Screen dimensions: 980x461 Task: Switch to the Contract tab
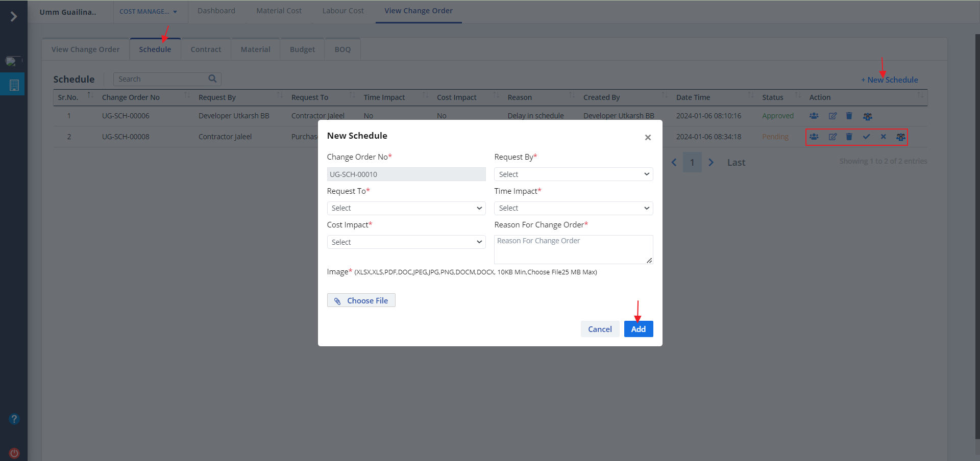tap(206, 49)
